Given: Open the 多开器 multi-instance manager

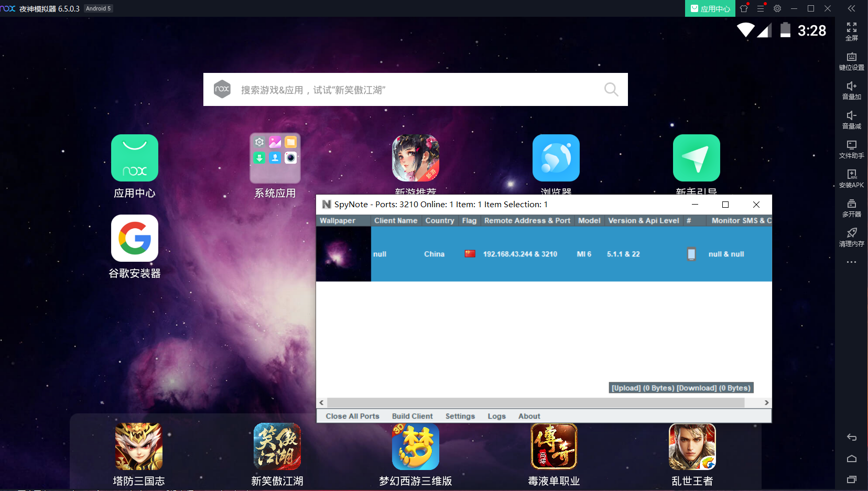Looking at the screenshot, I should (852, 208).
